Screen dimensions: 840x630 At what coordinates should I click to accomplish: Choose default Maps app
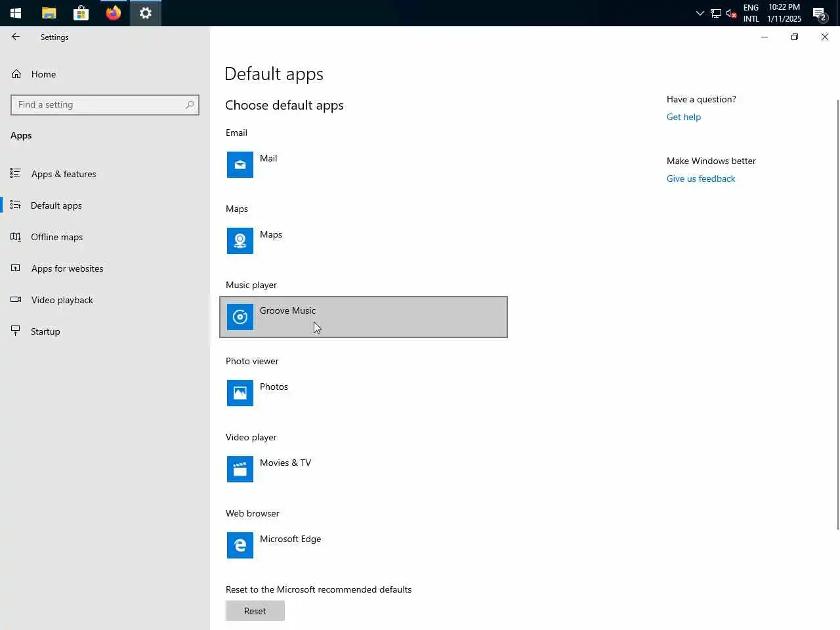pyautogui.click(x=364, y=241)
